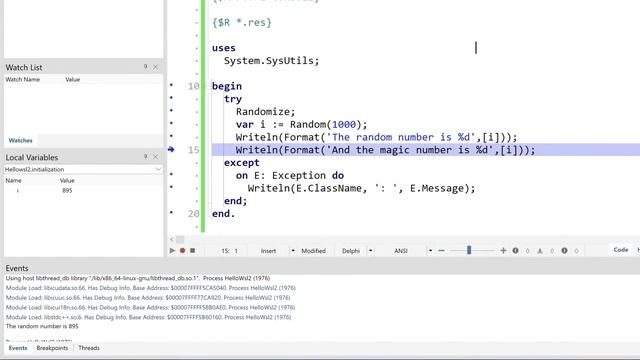Screen dimensions: 640x360
Task: Start macro playback with the play icon
Action: (x=172, y=251)
